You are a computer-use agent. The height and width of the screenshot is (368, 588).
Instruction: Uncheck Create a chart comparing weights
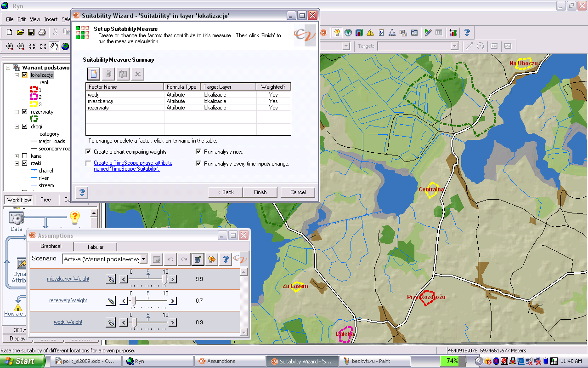pos(88,152)
